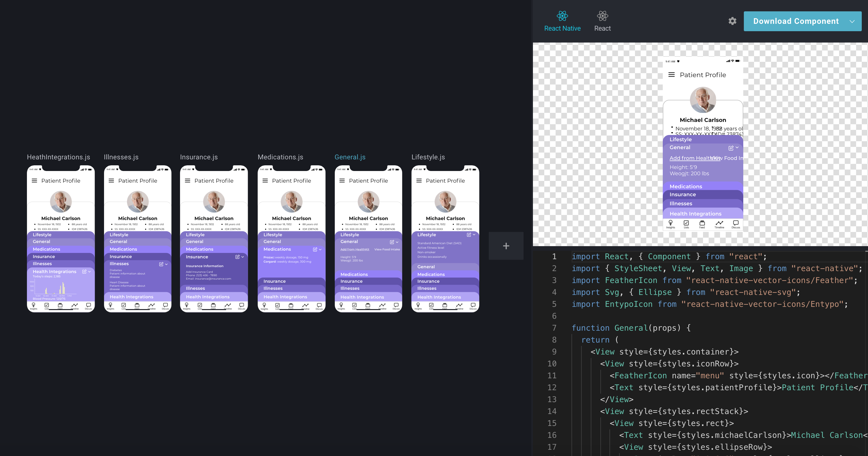Viewport: 868px width, 456px height.
Task: Click the React Native atom icon
Action: tap(562, 16)
